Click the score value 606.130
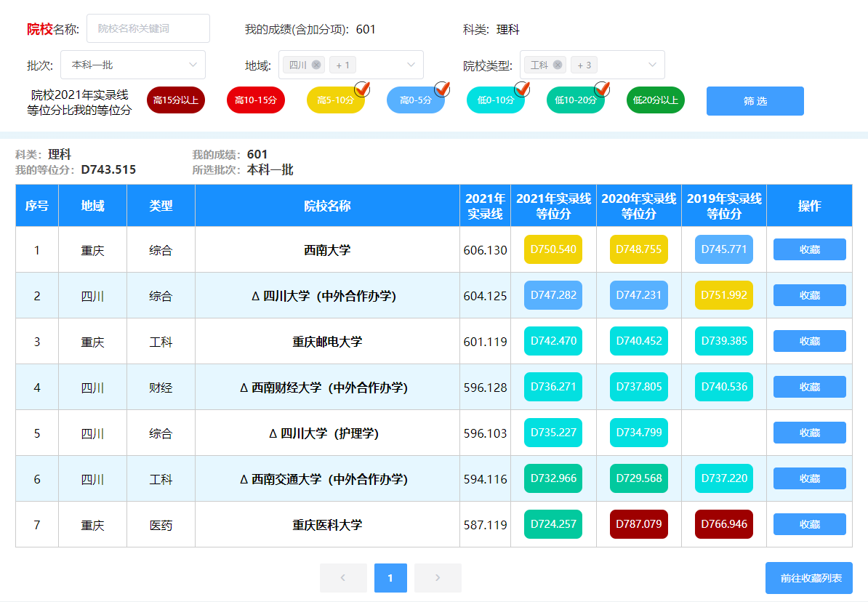This screenshot has height=602, width=868. point(485,250)
